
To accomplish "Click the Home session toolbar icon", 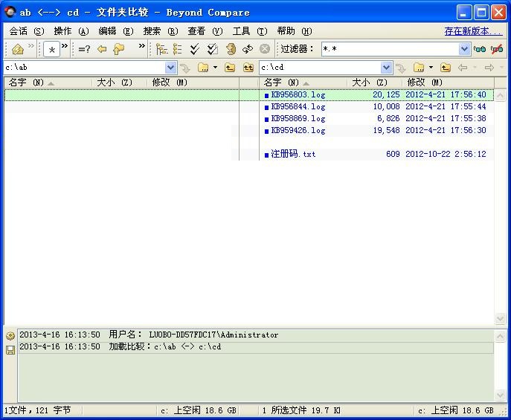I will point(18,49).
